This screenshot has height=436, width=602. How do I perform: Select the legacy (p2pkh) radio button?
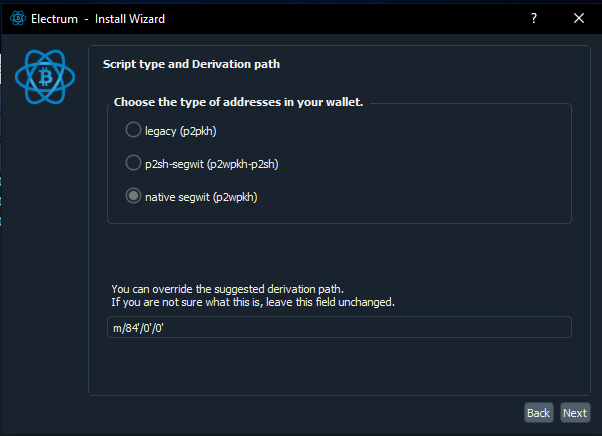coord(133,130)
